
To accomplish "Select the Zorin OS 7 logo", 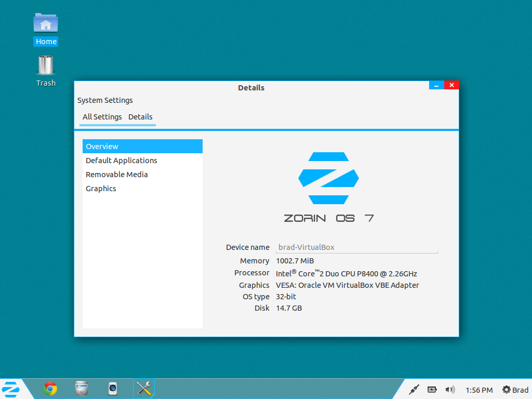I will [328, 187].
